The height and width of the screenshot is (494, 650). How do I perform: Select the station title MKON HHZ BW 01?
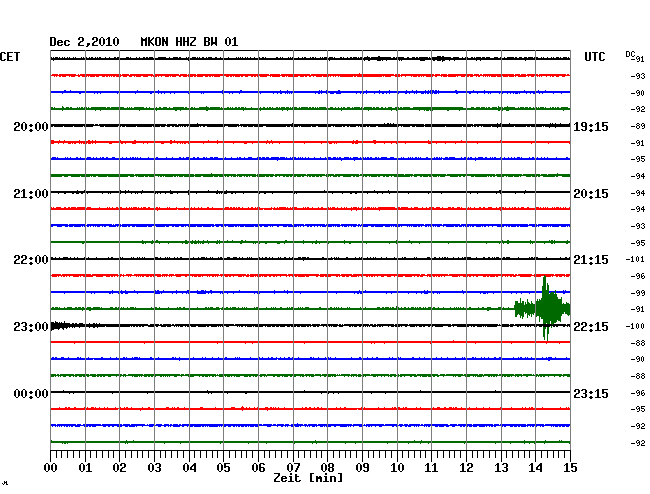[189, 42]
